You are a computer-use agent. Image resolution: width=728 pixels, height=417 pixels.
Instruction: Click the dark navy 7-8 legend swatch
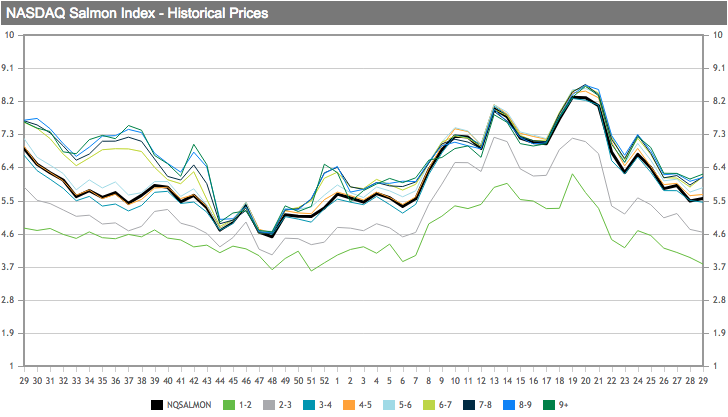tap(469, 405)
